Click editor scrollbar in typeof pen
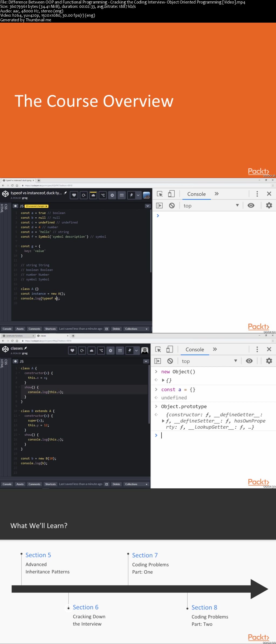276x644 pixels. click(x=151, y=241)
